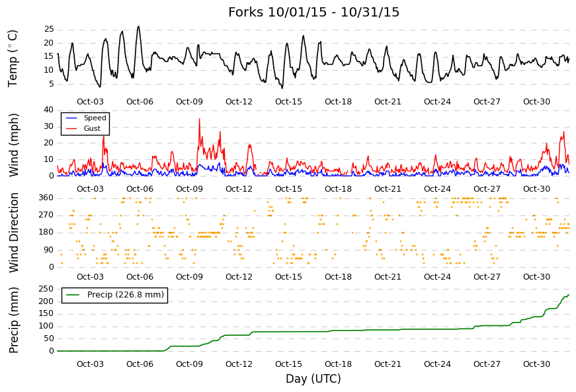Click the red Gust legend line swatch
576x392 pixels.
coord(71,128)
